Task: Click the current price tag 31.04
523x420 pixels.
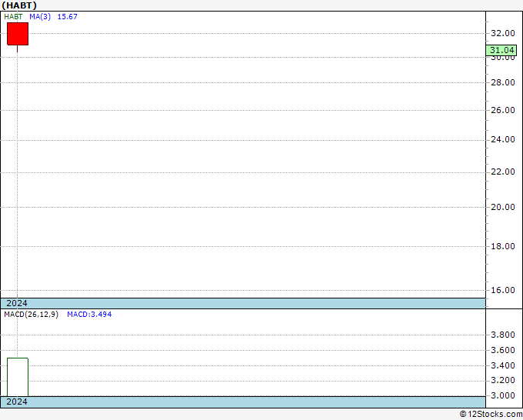Action: tap(501, 50)
